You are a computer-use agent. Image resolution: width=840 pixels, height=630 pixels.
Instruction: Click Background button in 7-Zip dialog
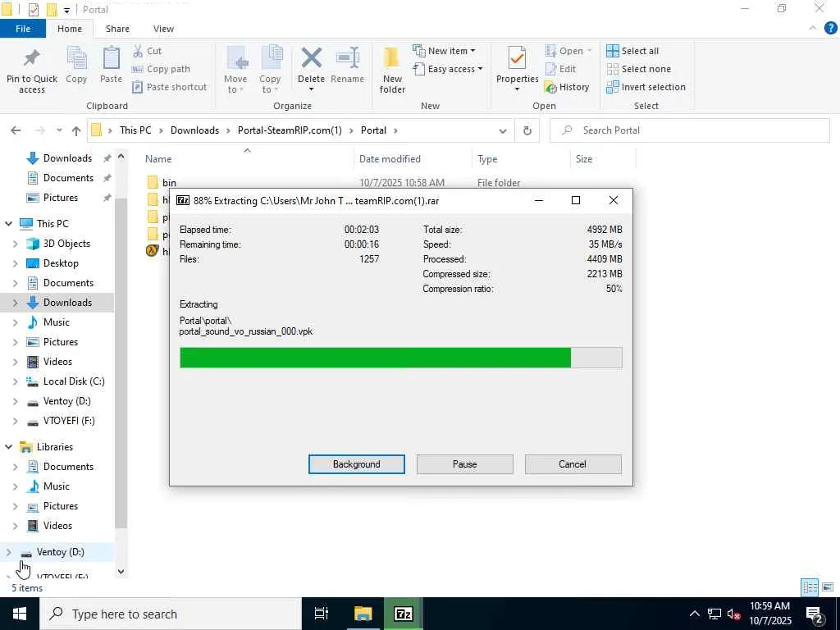coord(356,464)
